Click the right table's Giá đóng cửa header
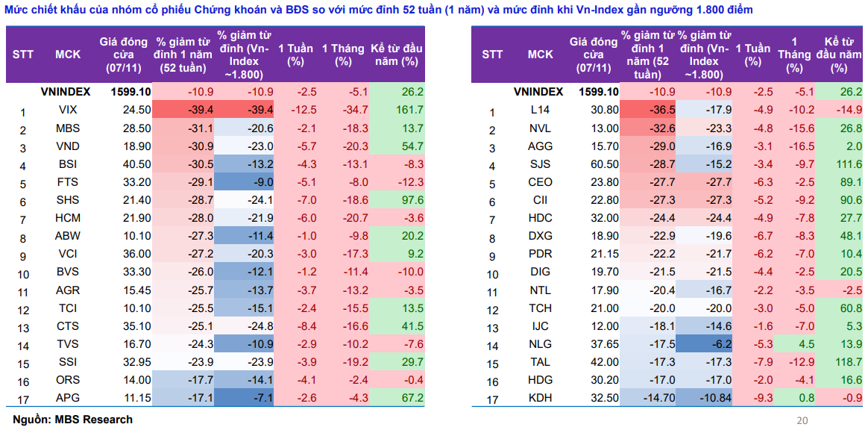Image resolution: width=868 pixels, height=427 pixels. [x=594, y=54]
